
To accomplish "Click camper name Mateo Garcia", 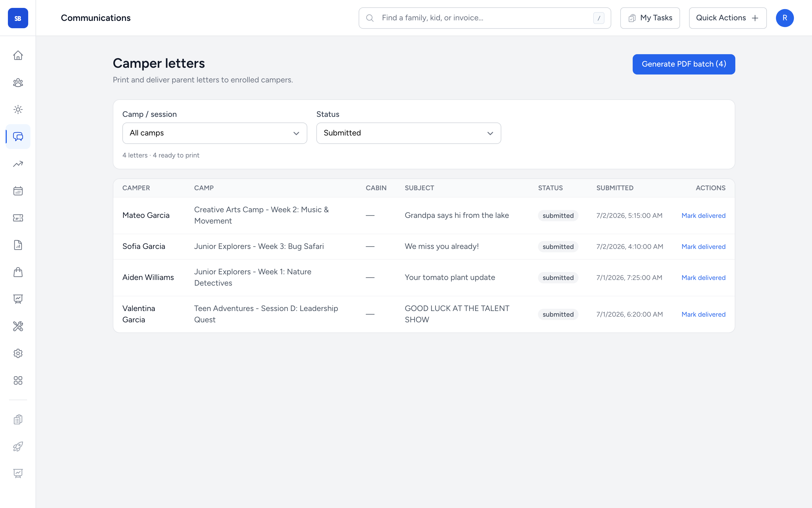I will (146, 215).
